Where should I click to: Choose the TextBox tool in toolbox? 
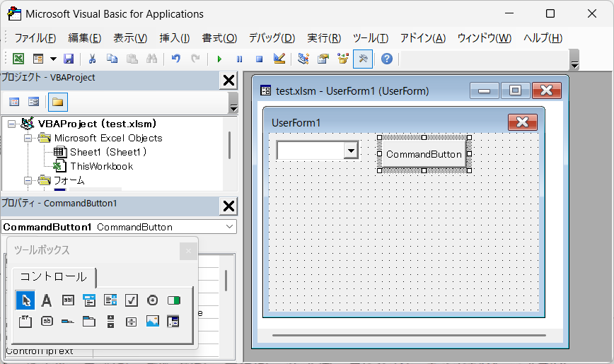pos(68,300)
